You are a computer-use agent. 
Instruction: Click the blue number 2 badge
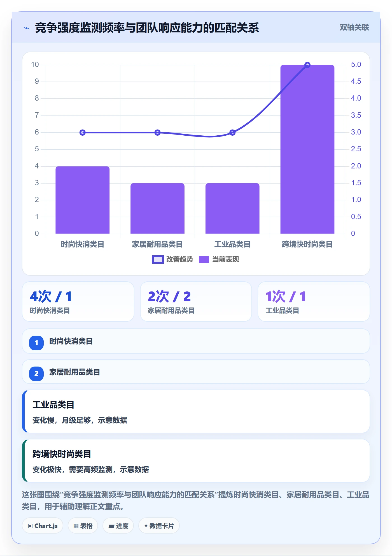[x=36, y=374]
